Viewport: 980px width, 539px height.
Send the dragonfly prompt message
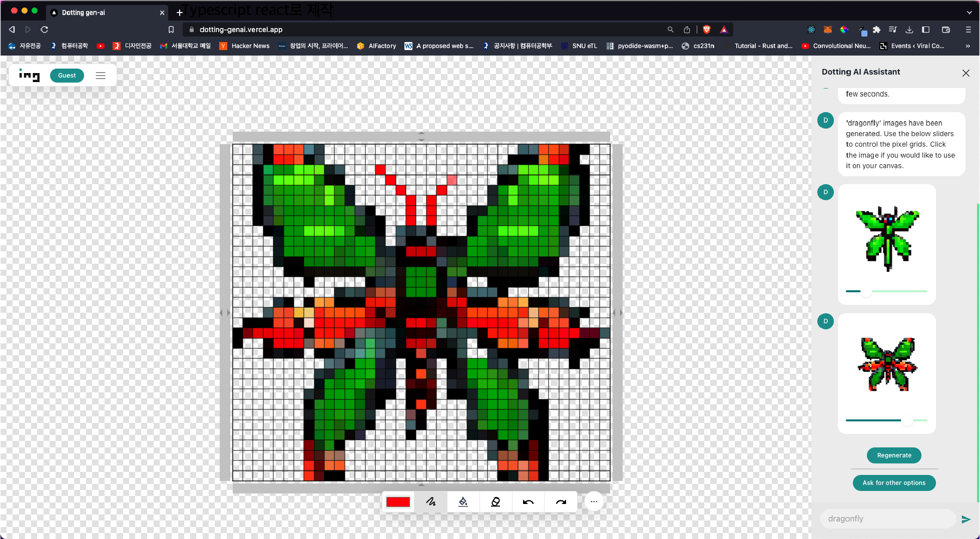pyautogui.click(x=965, y=519)
